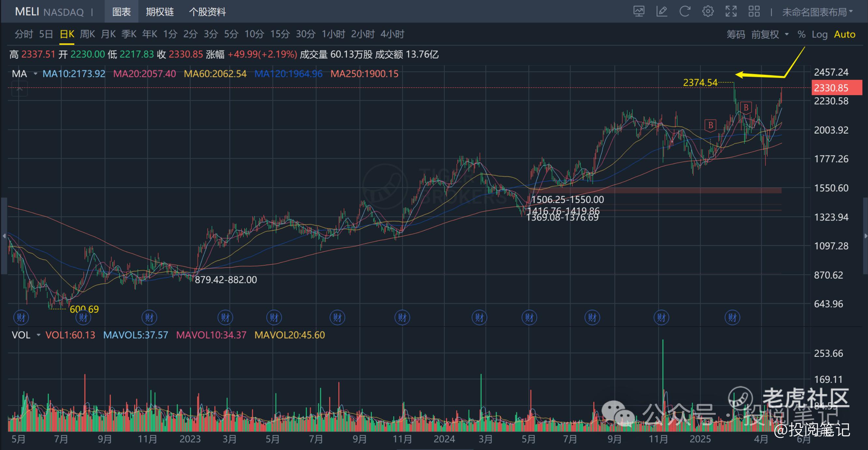Select 1小时 timeframe
Screen dimensions: 868x450
333,34
